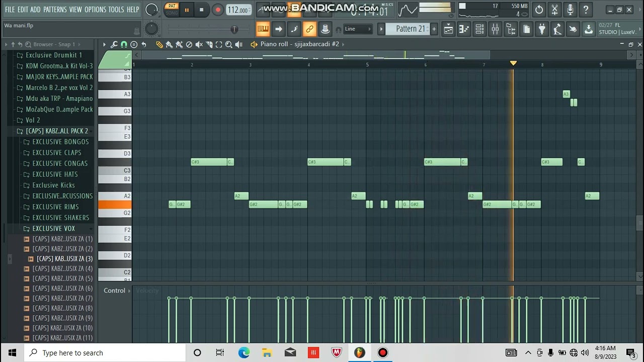Image resolution: width=644 pixels, height=362 pixels.
Task: Toggle step editing mode arrow
Action: pyautogui.click(x=278, y=29)
